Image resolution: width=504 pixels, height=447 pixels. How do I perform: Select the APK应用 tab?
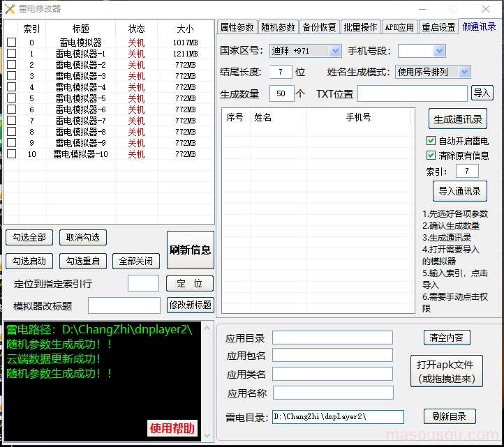[399, 27]
